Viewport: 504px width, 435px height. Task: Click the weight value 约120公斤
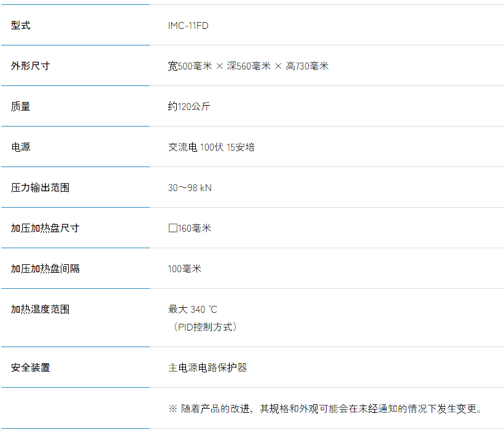[189, 106]
